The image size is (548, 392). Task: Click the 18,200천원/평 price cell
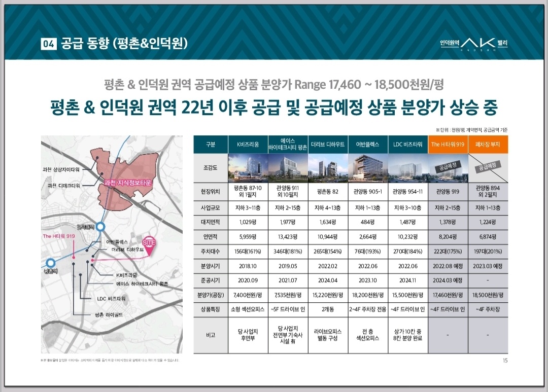(x=368, y=295)
